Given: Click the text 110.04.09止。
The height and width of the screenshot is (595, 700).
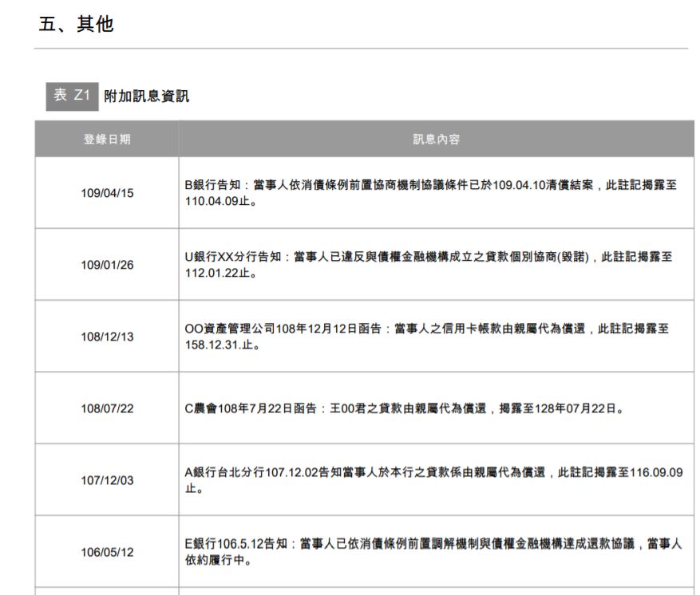Looking at the screenshot, I should (x=221, y=201).
